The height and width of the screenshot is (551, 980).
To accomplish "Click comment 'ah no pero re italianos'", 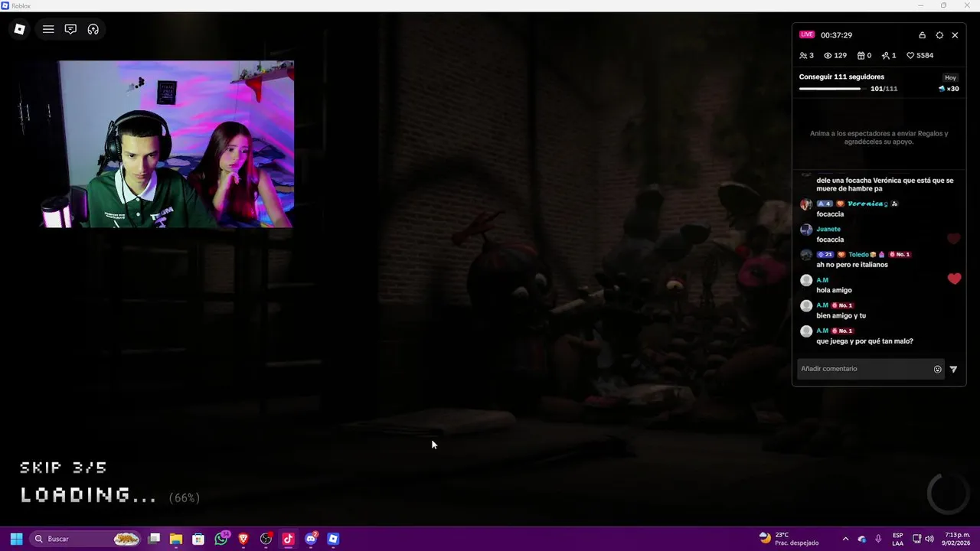I will (852, 265).
